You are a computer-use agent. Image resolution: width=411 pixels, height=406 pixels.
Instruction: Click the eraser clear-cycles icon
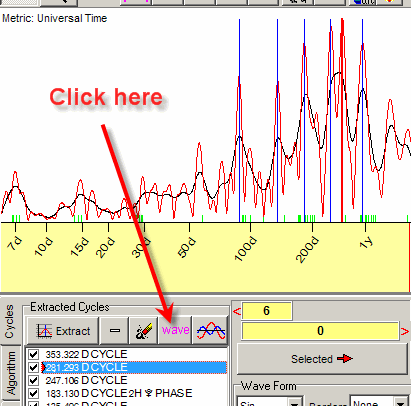coord(144,331)
